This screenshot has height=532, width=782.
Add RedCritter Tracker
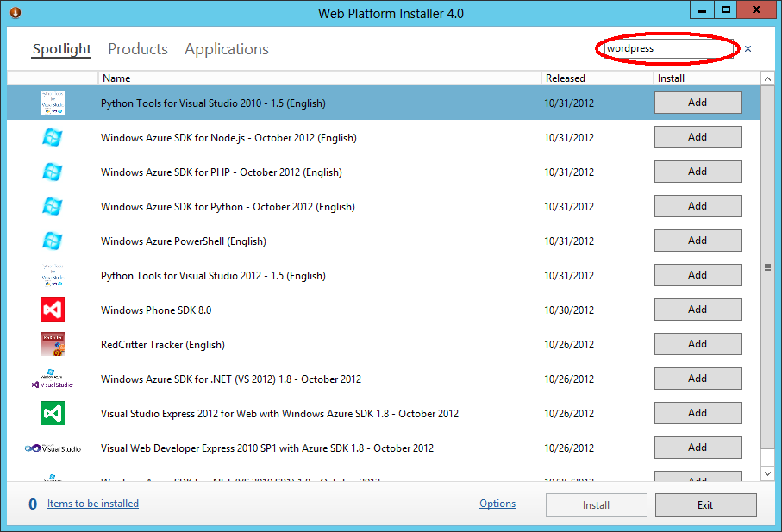(x=698, y=343)
